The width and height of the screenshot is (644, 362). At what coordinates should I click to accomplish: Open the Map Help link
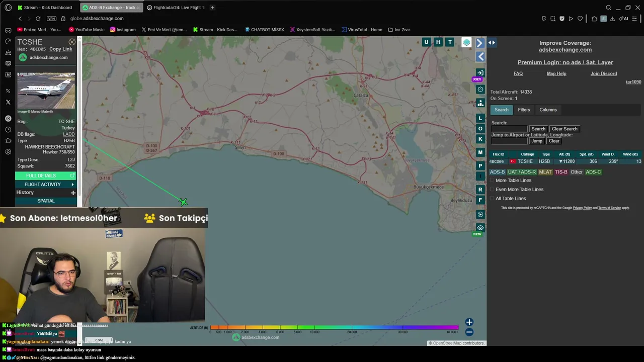coord(556,74)
